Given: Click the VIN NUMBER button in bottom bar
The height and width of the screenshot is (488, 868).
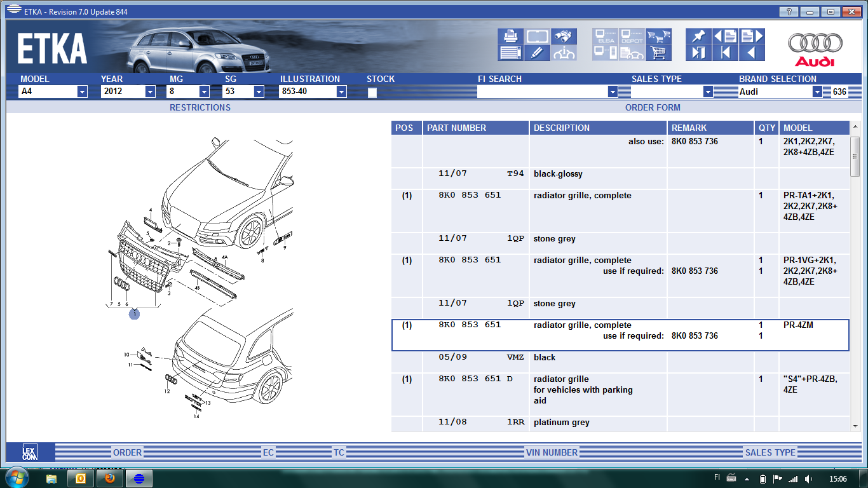Looking at the screenshot, I should pos(552,452).
